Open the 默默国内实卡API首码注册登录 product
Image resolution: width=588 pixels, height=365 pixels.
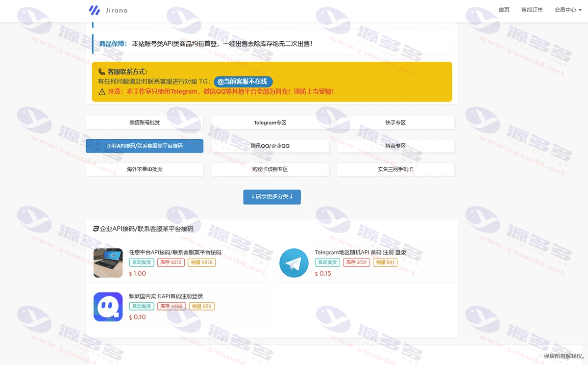(x=166, y=296)
